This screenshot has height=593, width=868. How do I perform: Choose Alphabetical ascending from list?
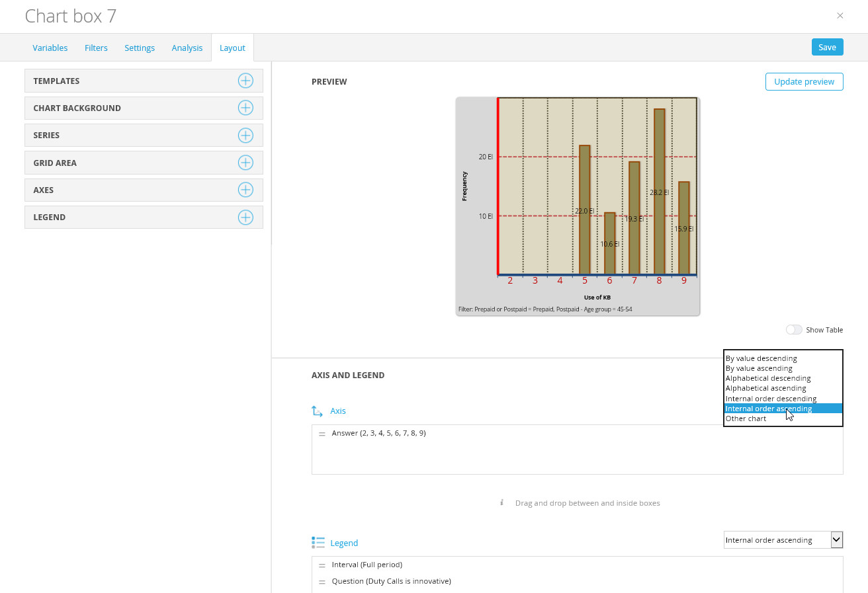[x=765, y=388]
